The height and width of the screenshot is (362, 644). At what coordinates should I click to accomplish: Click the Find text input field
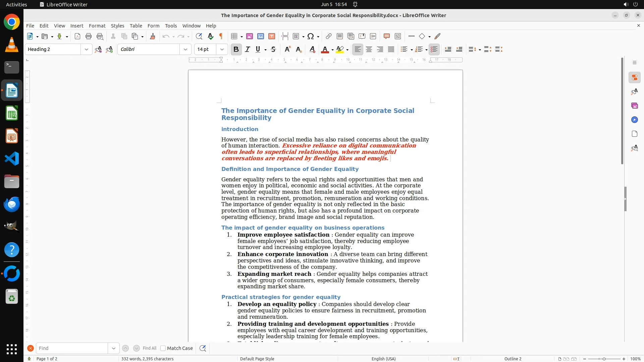point(72,348)
